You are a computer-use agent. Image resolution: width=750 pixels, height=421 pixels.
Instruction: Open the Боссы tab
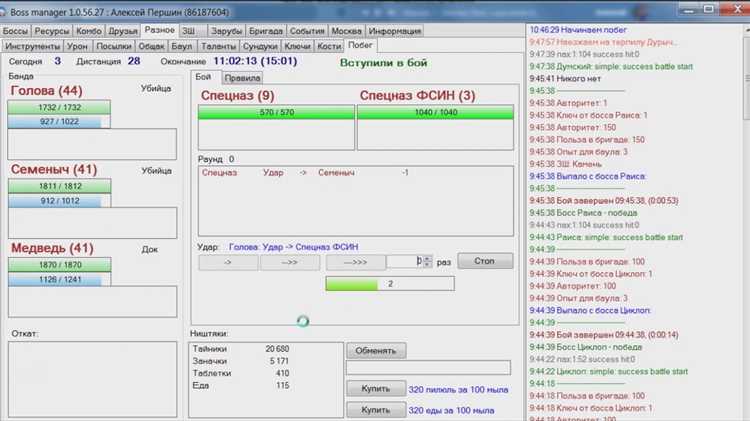[16, 31]
